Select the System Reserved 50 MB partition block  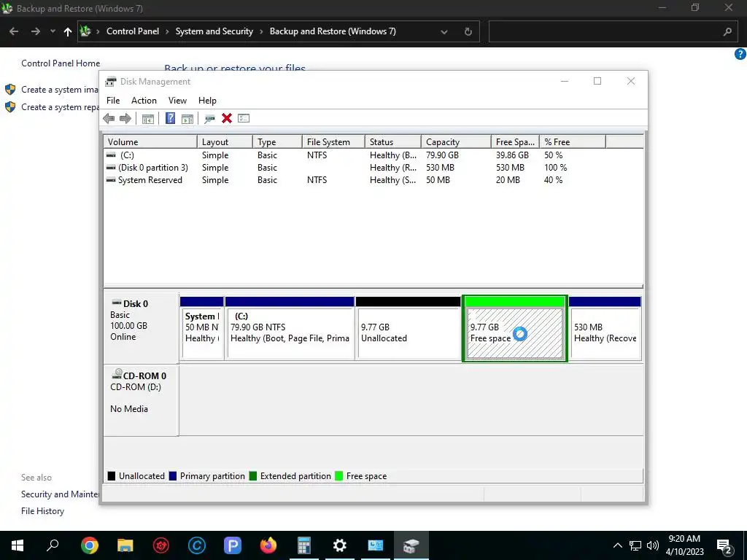coord(202,328)
